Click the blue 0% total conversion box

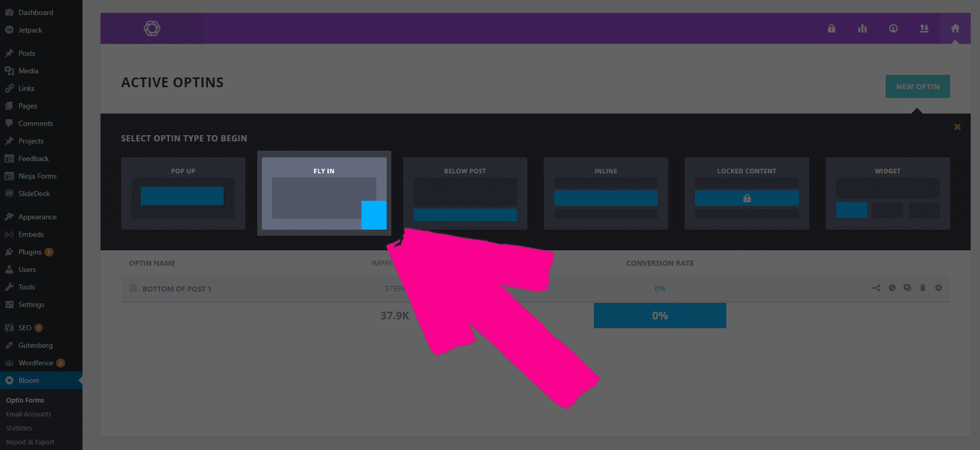[660, 315]
